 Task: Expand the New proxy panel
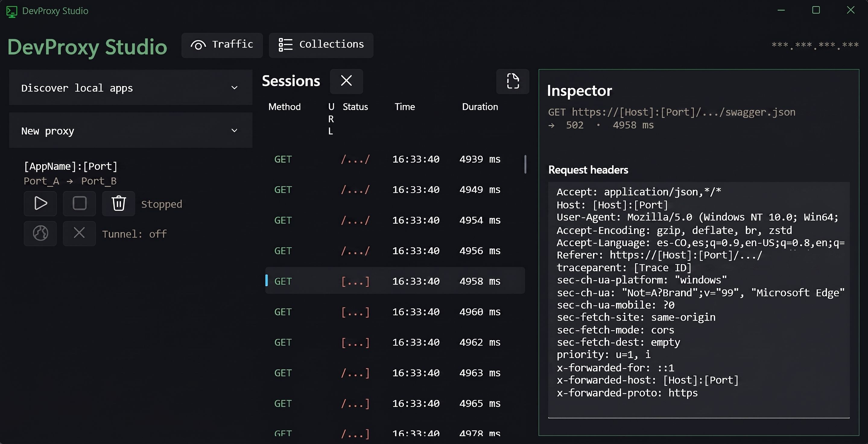(x=131, y=130)
